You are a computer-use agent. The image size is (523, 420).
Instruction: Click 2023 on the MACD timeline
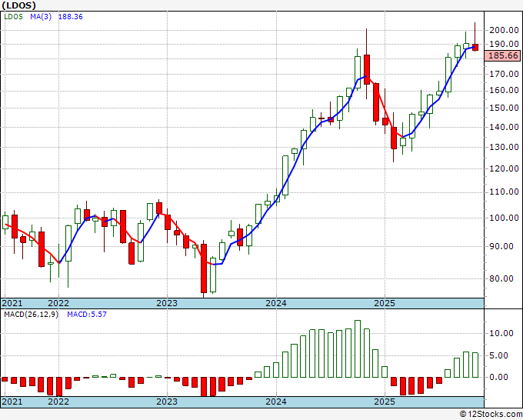point(167,402)
